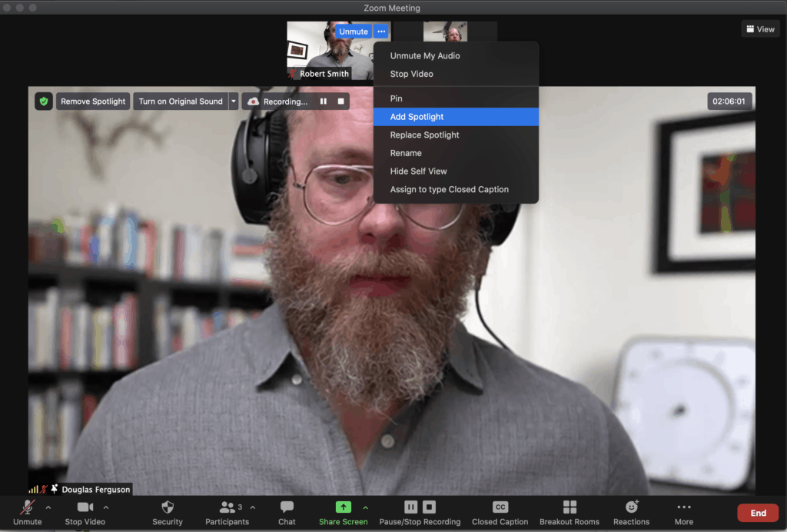
Task: Open the Reactions picker
Action: click(x=631, y=507)
